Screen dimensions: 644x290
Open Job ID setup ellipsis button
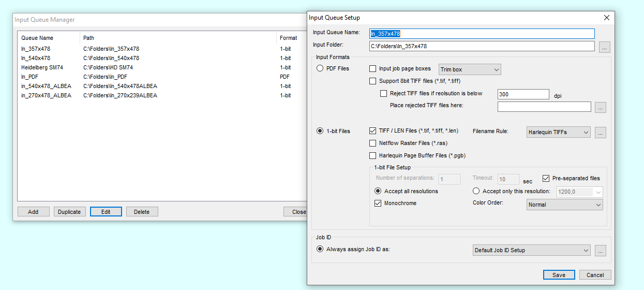[600, 251]
